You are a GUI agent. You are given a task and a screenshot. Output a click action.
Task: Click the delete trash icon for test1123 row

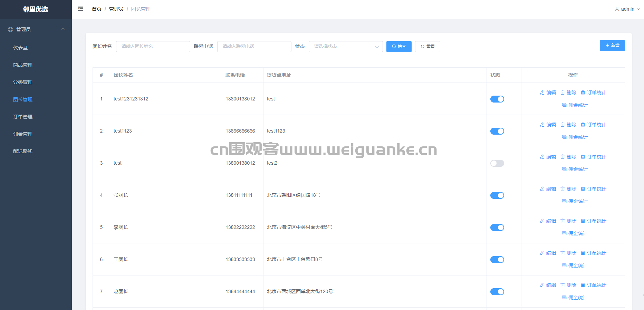pyautogui.click(x=563, y=125)
